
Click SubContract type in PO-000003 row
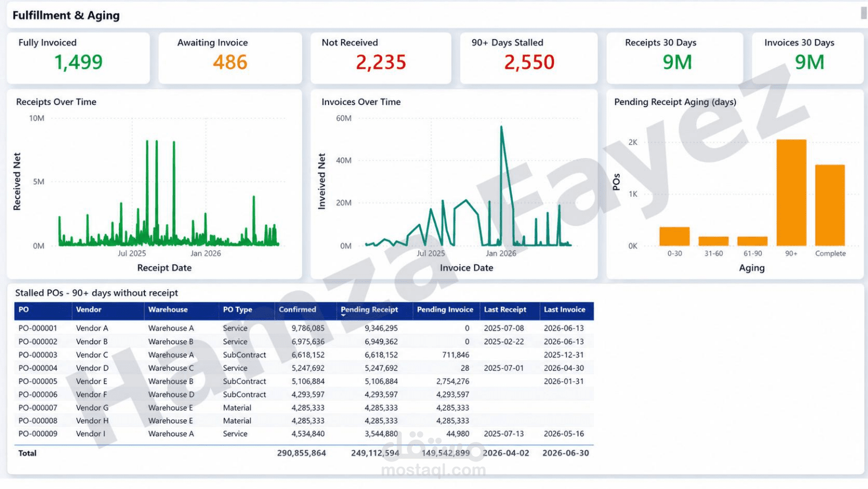pos(244,355)
